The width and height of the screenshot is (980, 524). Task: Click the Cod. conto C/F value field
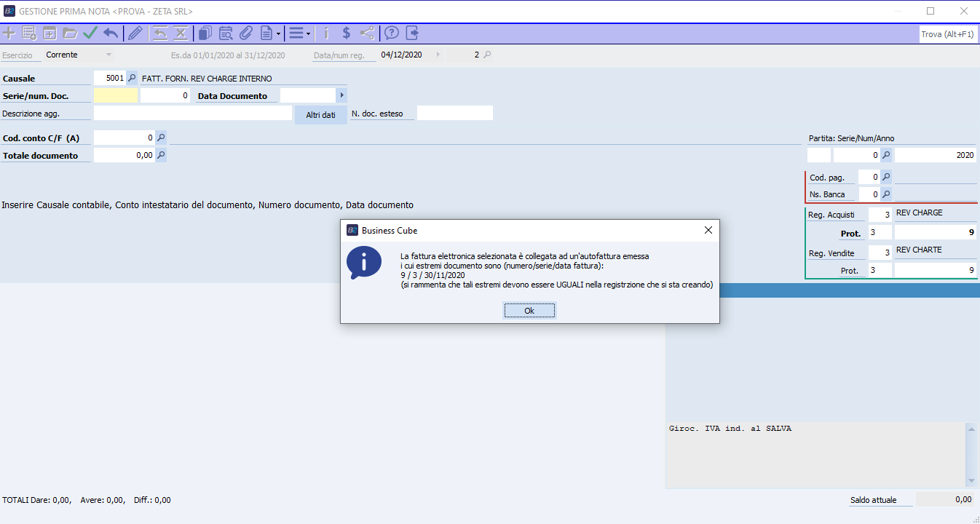click(x=125, y=138)
